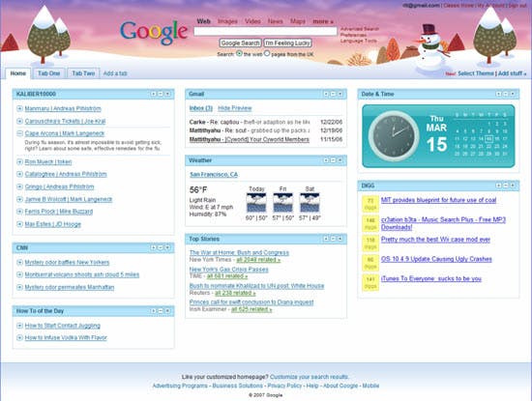
Task: Switch to the Home tab
Action: click(x=18, y=73)
